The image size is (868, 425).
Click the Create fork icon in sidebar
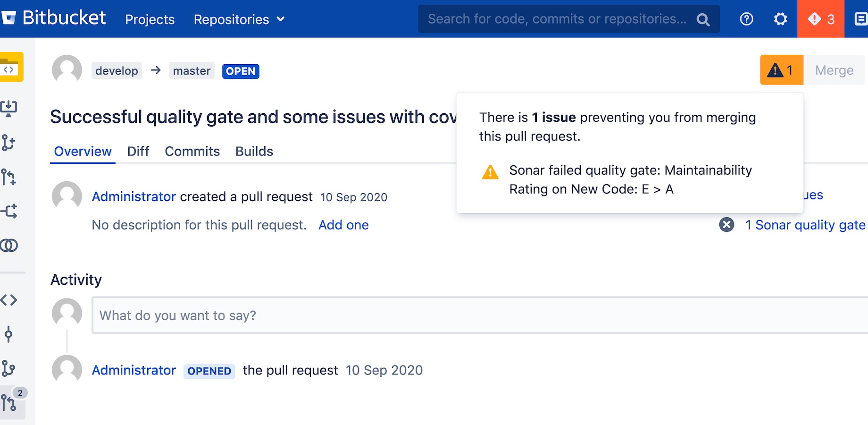point(9,211)
